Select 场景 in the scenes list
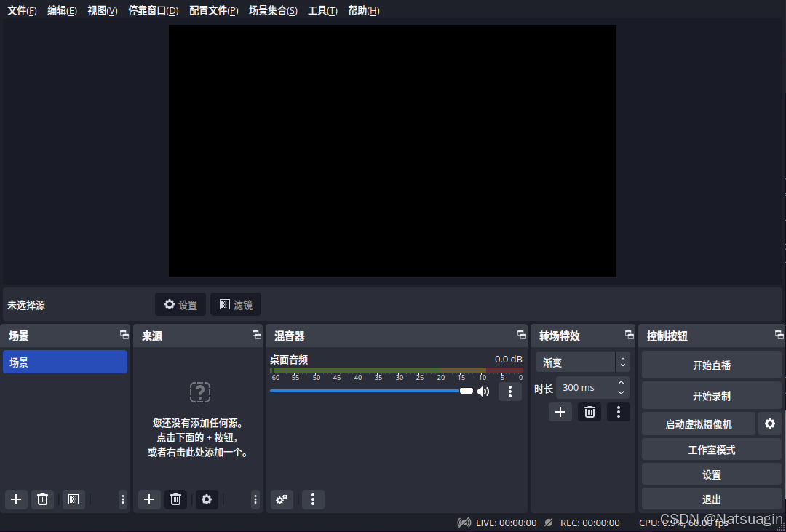The width and height of the screenshot is (786, 532). (x=65, y=362)
